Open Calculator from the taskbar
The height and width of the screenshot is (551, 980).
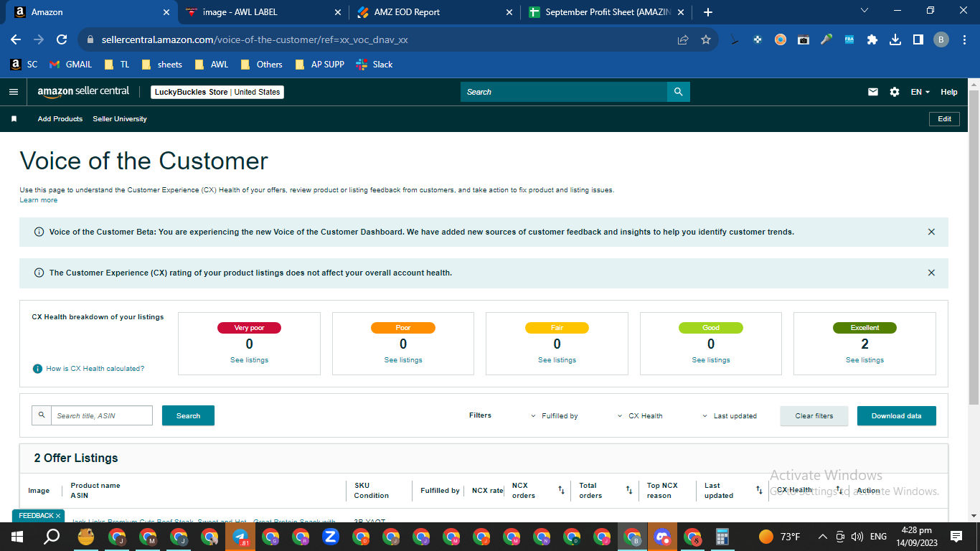click(722, 536)
